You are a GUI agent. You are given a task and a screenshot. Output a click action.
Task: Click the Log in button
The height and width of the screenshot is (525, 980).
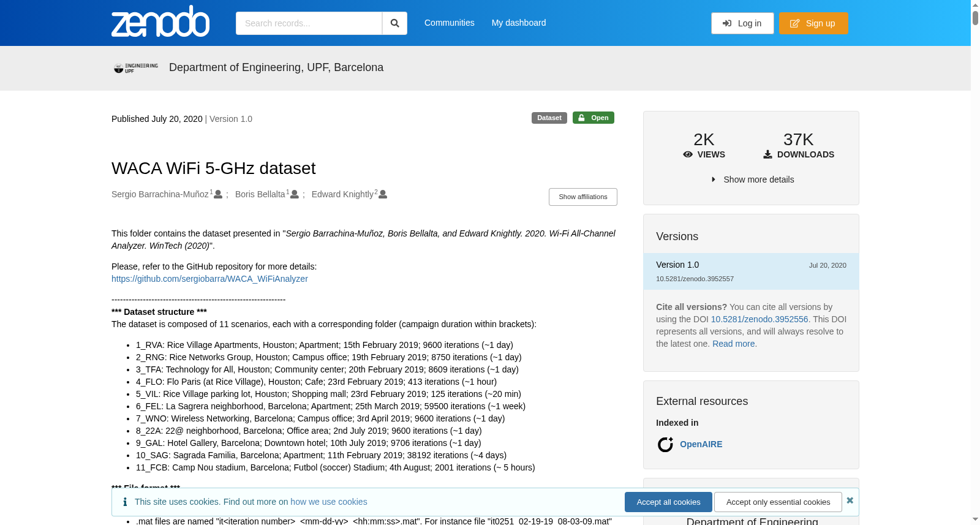(x=742, y=23)
